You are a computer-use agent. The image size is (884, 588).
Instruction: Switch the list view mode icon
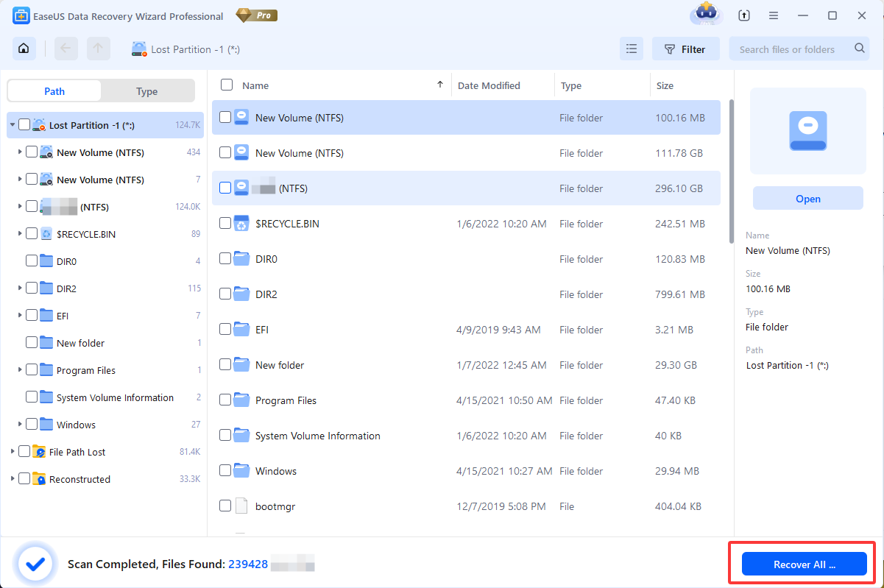tap(631, 49)
